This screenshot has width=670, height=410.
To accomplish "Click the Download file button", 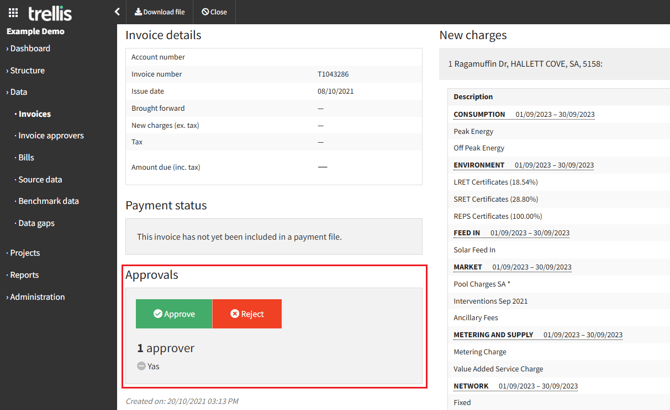I will [160, 12].
